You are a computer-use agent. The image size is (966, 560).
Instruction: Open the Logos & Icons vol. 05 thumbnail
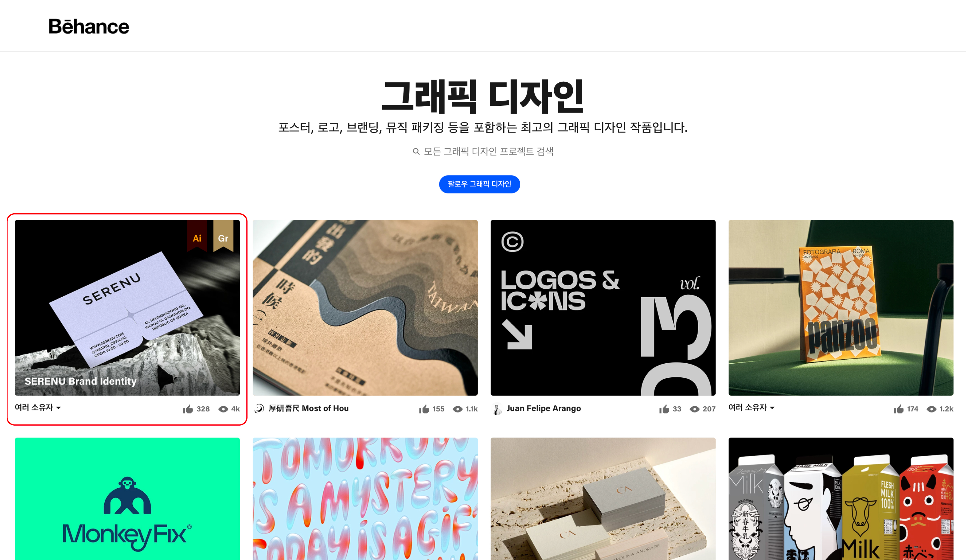(603, 308)
